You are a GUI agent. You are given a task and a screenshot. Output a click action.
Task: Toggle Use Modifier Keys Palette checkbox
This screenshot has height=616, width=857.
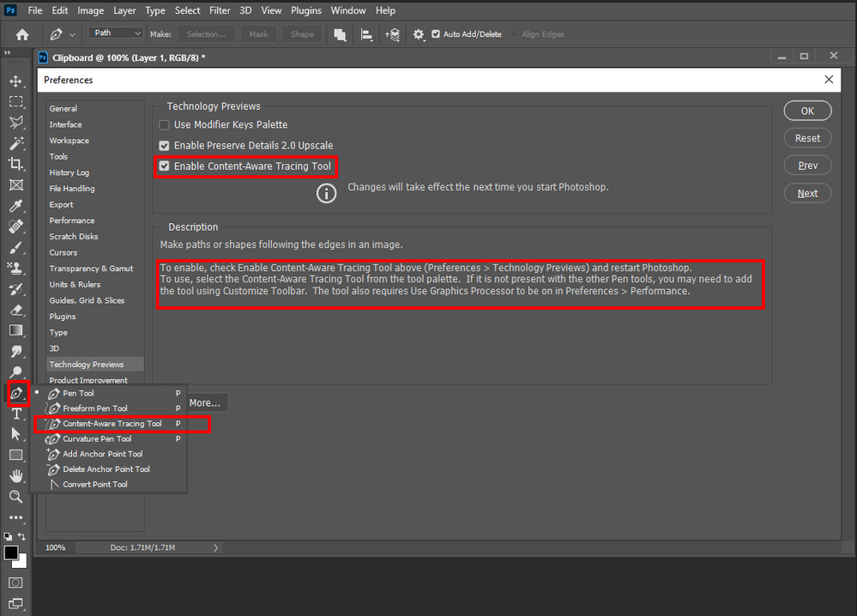click(164, 124)
